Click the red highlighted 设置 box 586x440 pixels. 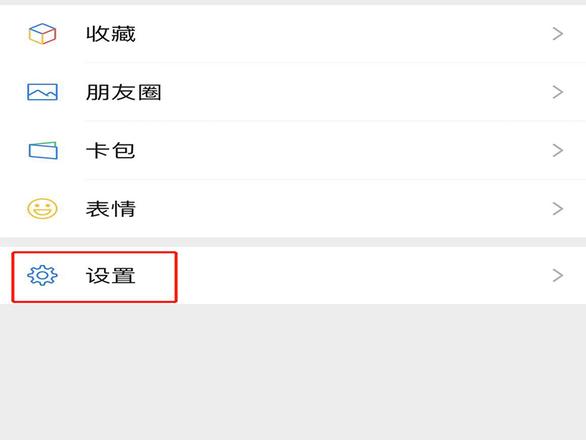pos(94,277)
